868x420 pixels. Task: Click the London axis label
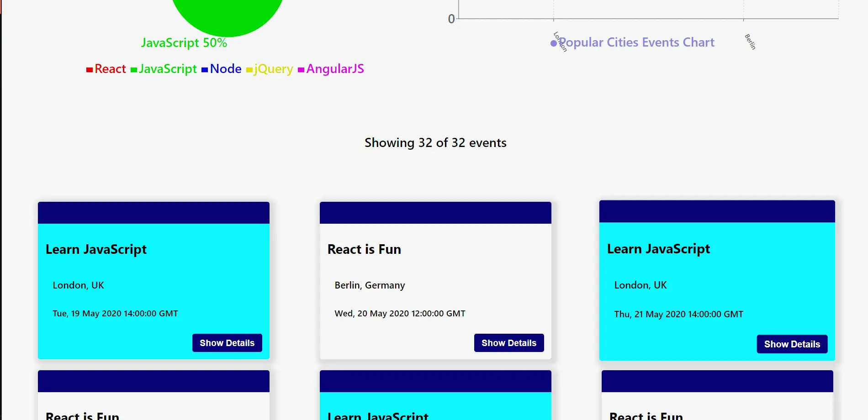click(x=560, y=42)
